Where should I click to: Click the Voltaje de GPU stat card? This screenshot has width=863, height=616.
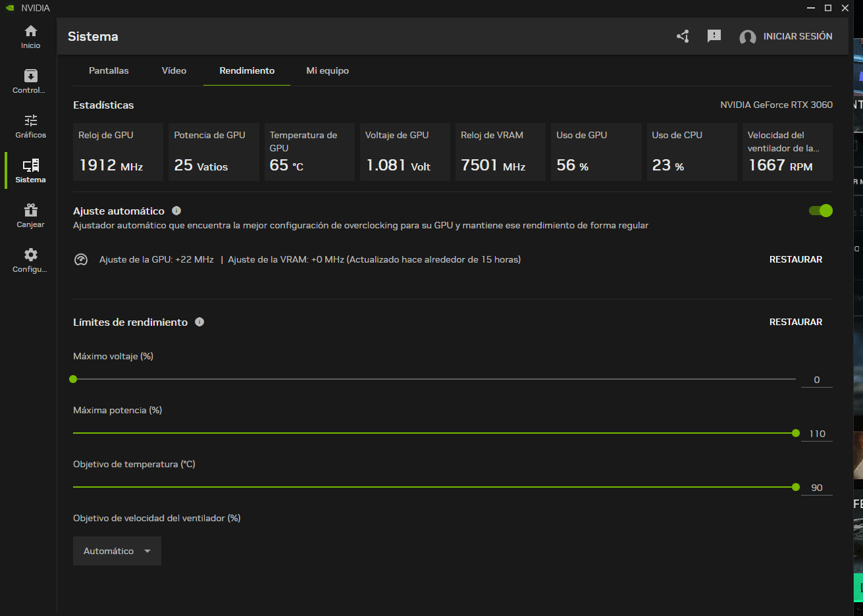(x=405, y=152)
